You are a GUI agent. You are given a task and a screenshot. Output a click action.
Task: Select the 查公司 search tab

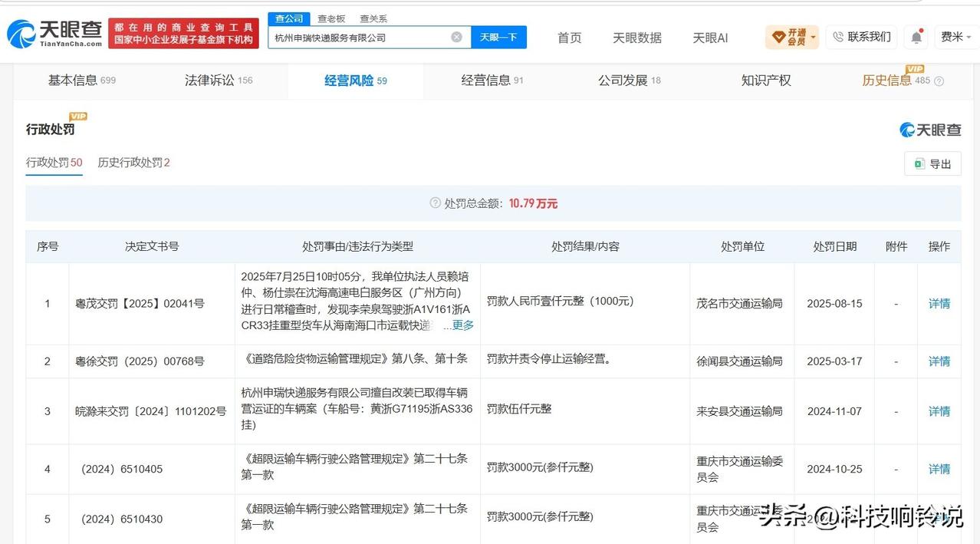(289, 18)
